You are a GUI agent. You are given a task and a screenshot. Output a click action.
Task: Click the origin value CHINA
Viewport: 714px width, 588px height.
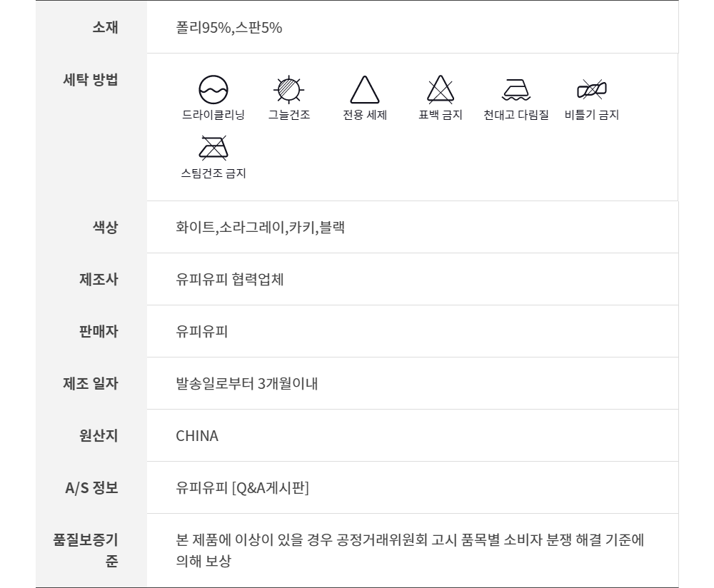tap(197, 436)
